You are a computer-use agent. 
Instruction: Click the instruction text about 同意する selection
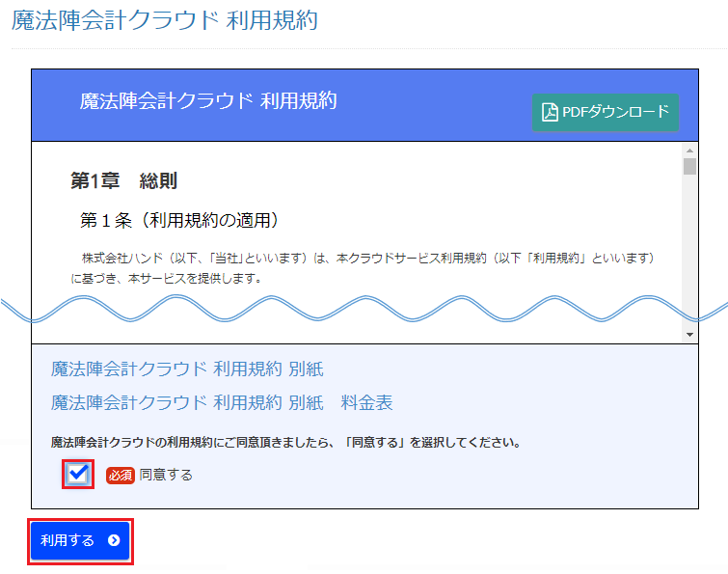tap(285, 442)
